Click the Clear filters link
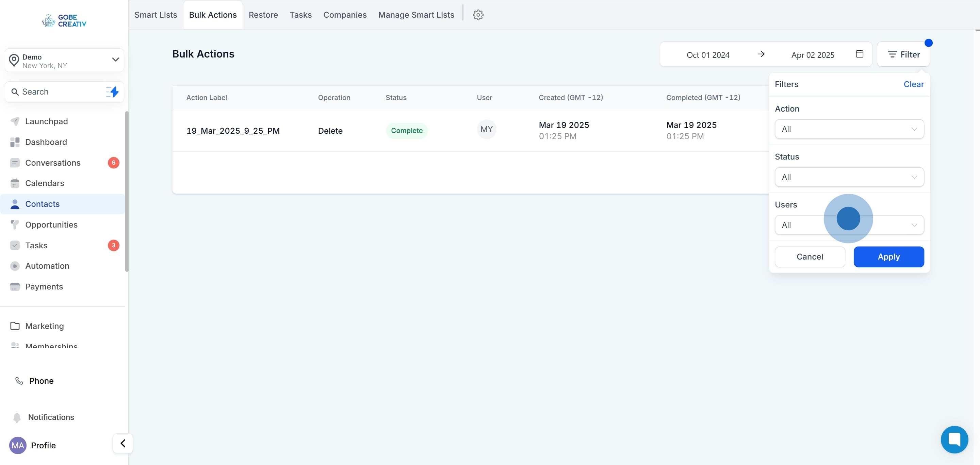980x465 pixels. coord(913,84)
